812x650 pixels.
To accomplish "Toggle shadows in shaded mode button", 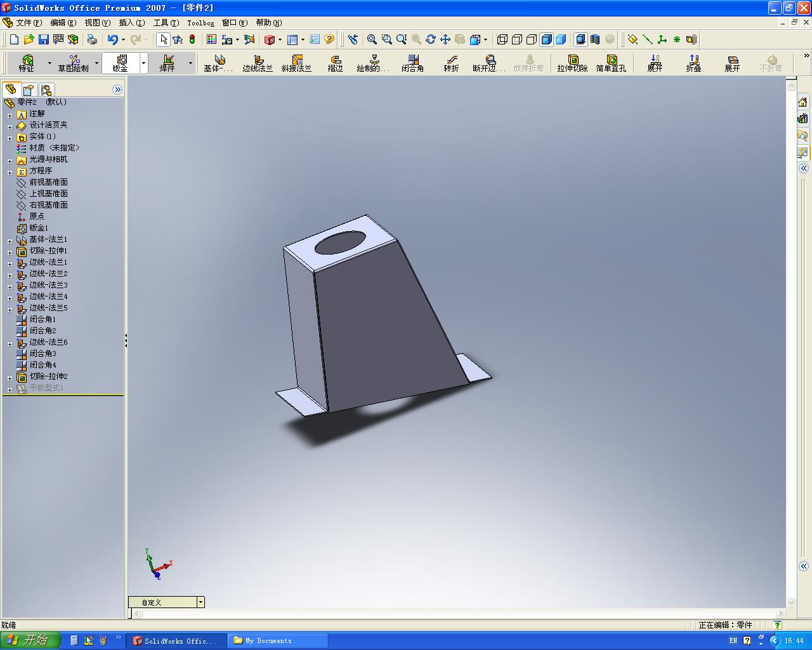I will [x=580, y=39].
